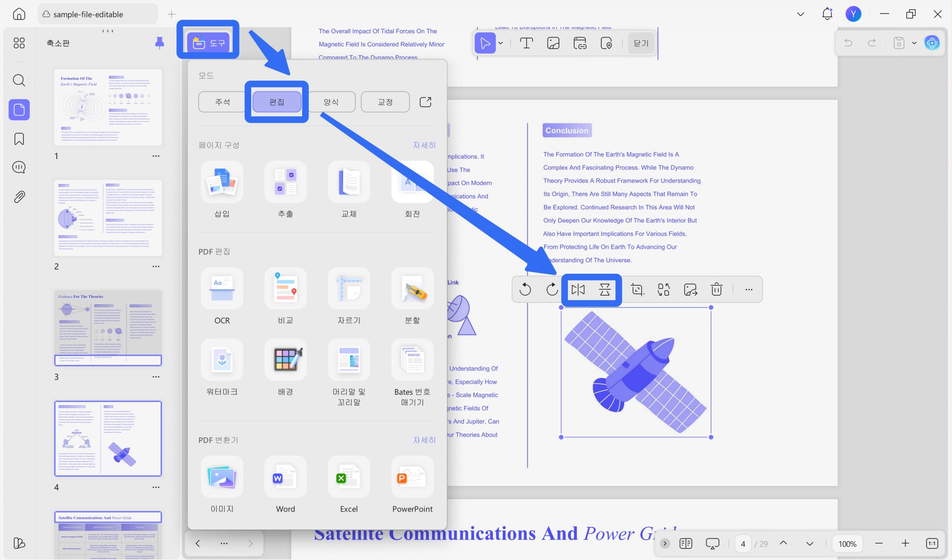This screenshot has height=560, width=952.
Task: Expand the selection tool dropdown arrow
Action: [501, 43]
